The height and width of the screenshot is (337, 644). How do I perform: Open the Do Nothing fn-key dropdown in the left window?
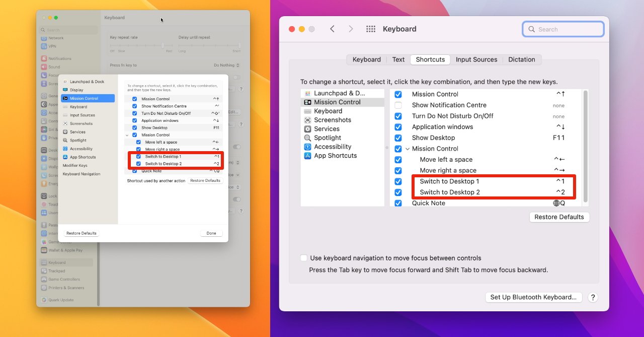(226, 65)
